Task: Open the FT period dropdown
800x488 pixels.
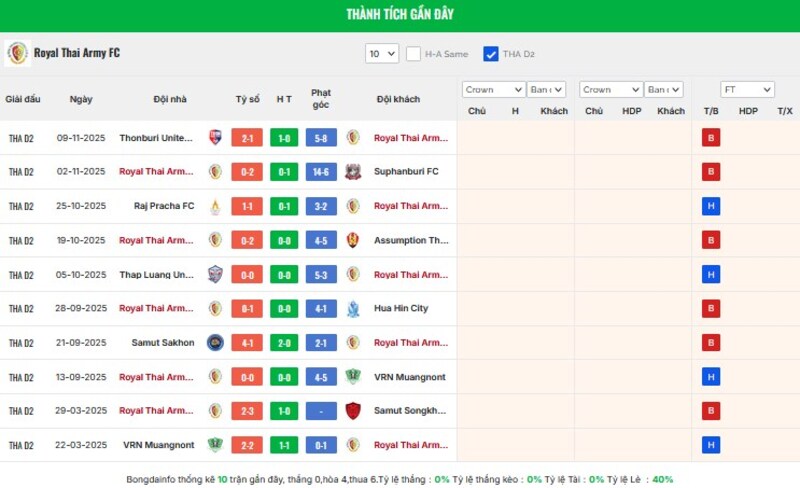Action: [747, 90]
